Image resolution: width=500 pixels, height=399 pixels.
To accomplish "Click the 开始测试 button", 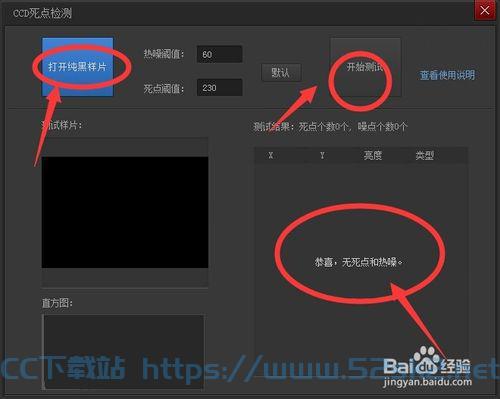I will tap(365, 67).
